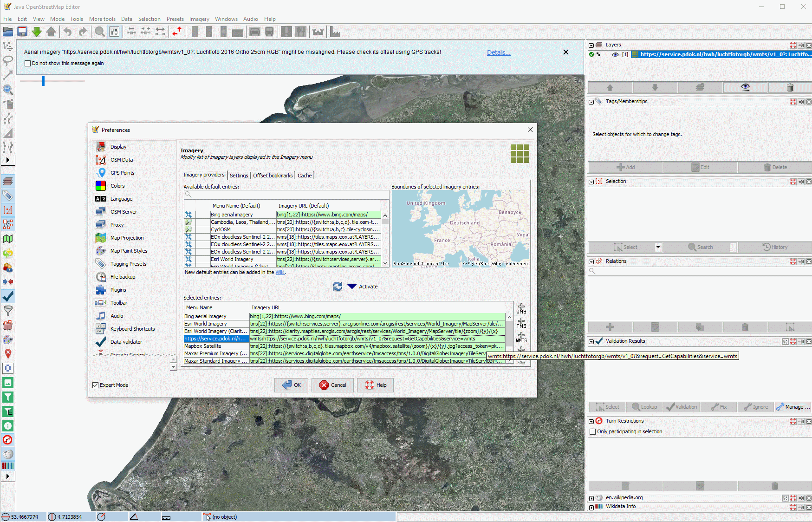Toggle the Expert Mode checkbox
Screen dimensions: 812x522
[96, 385]
